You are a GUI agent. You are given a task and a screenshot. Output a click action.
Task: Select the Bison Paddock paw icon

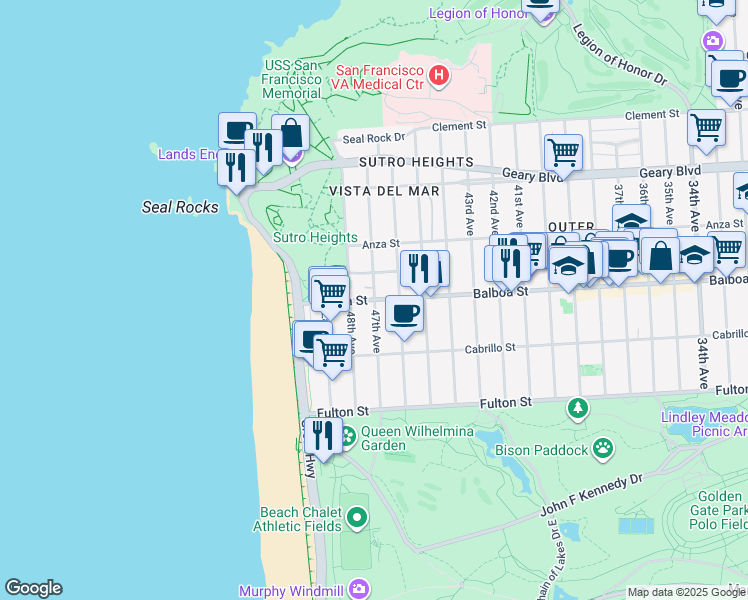coord(603,448)
